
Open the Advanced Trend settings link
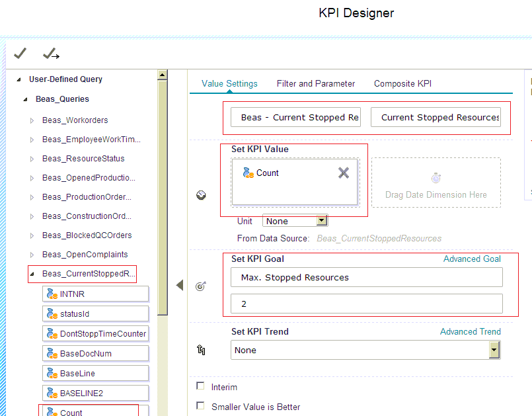tap(470, 331)
